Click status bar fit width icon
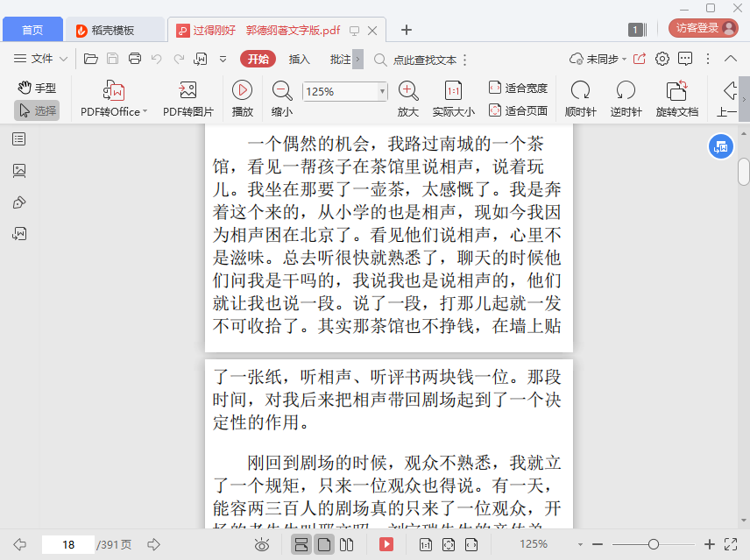This screenshot has height=560, width=750. pyautogui.click(x=471, y=545)
